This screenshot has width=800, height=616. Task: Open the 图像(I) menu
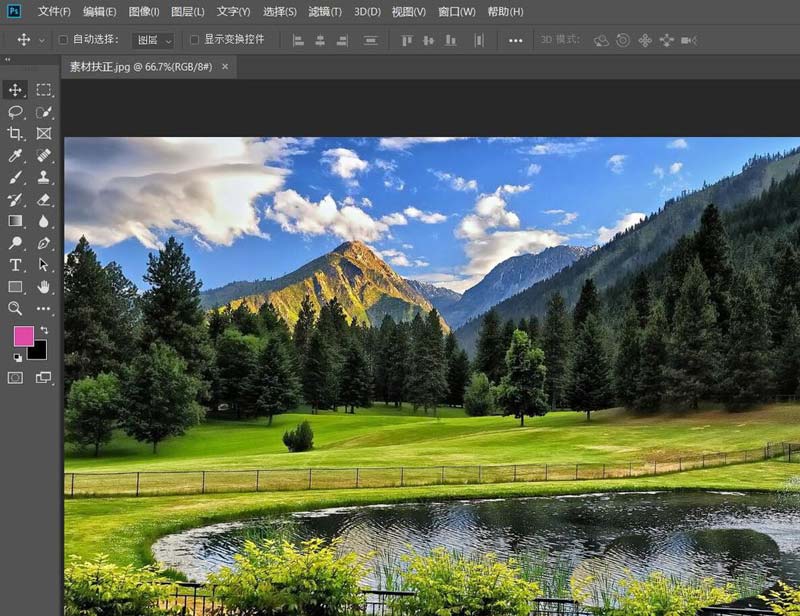[144, 11]
